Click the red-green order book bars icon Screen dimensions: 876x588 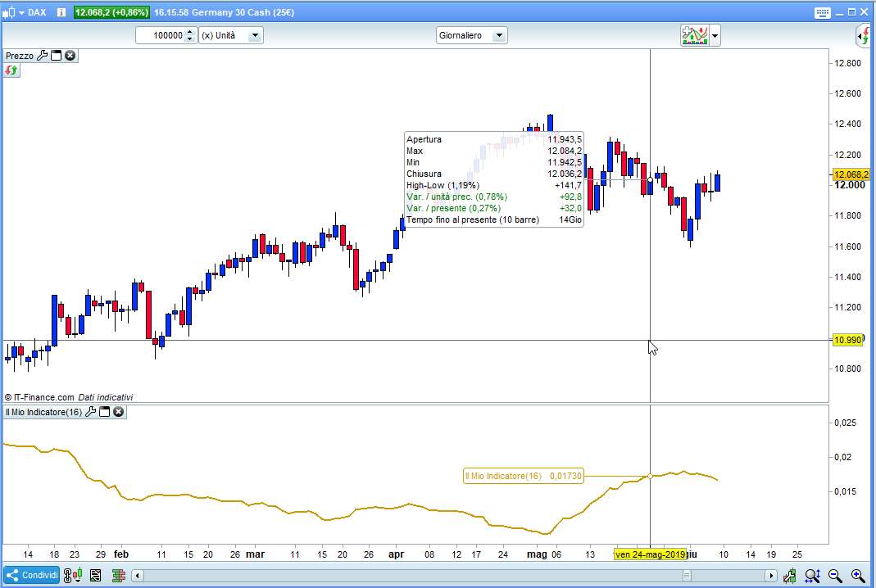click(x=118, y=575)
